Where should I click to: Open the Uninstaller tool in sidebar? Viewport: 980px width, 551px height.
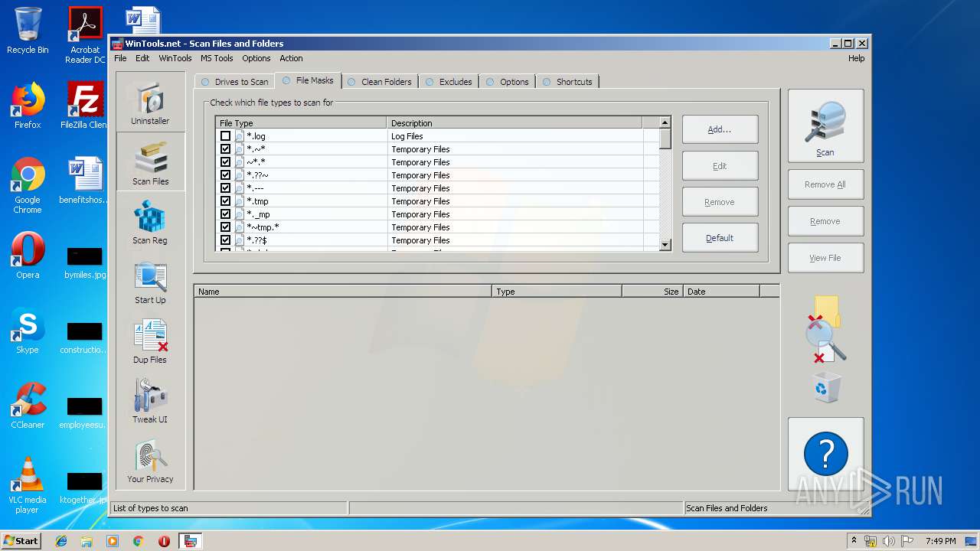[150, 102]
